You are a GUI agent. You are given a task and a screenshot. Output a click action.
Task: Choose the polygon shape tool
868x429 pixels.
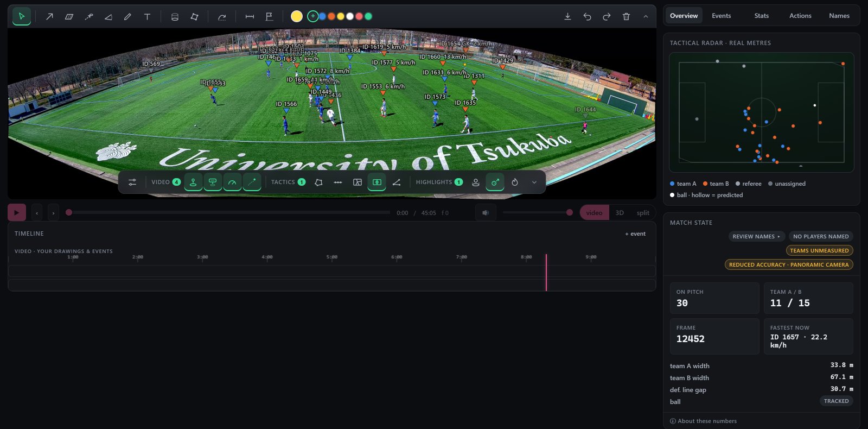click(x=194, y=16)
